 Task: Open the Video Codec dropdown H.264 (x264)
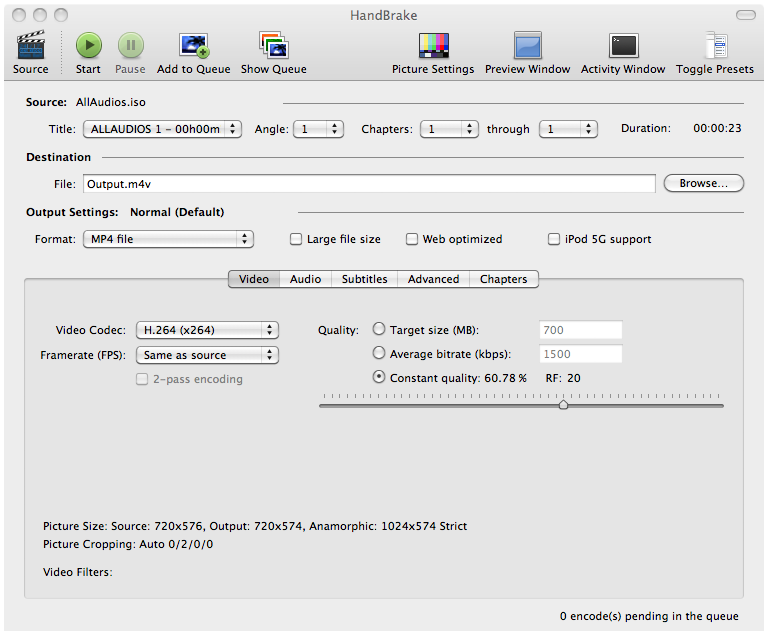[x=207, y=330]
